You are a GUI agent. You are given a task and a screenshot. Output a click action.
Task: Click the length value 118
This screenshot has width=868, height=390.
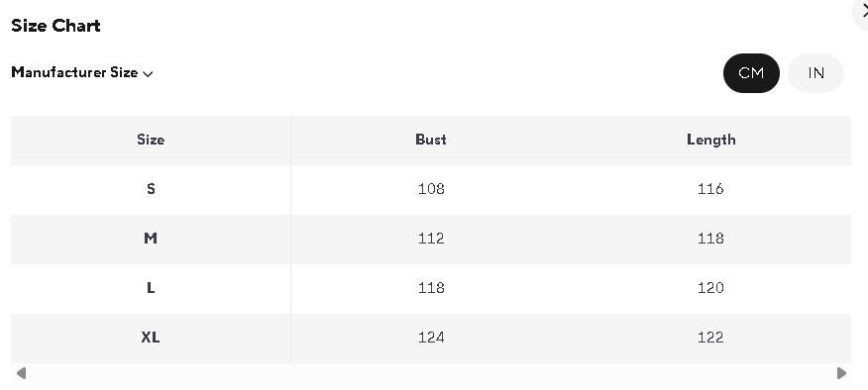[x=710, y=239]
